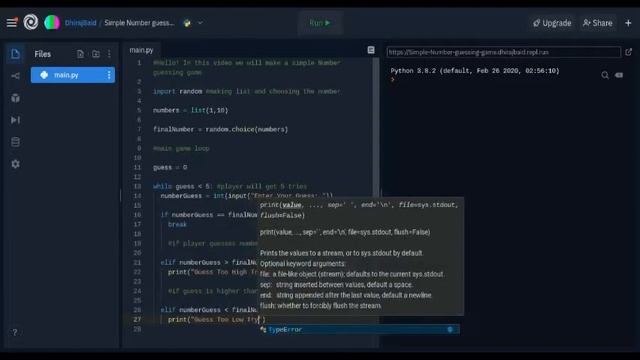640x360 pixels.
Task: Share this repl
Action: click(598, 23)
